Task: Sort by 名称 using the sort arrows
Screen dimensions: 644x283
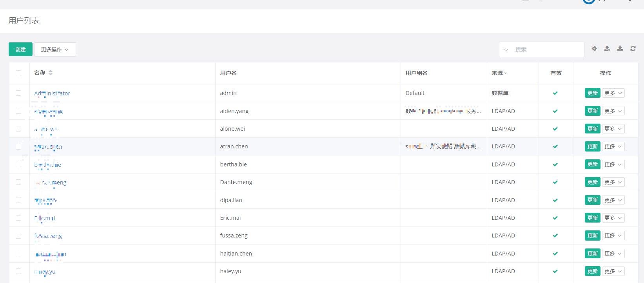Action: [51, 73]
